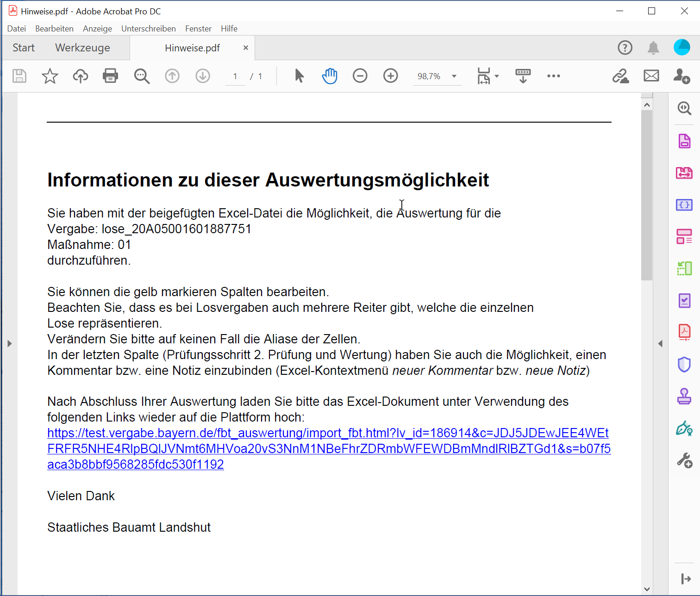The width and height of the screenshot is (700, 596).
Task: Show more tools ellipsis
Action: 554,76
